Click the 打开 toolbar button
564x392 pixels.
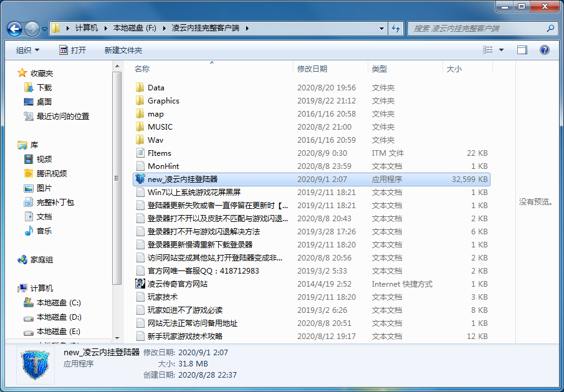(x=73, y=50)
